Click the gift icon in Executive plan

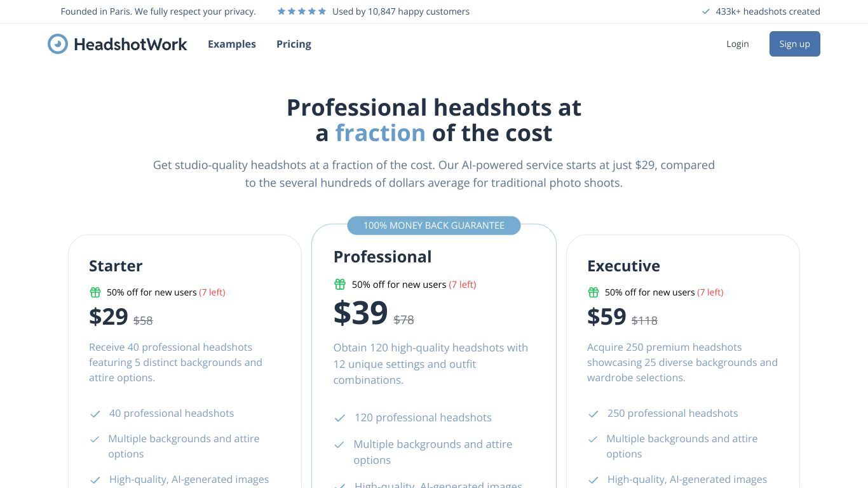[593, 292]
